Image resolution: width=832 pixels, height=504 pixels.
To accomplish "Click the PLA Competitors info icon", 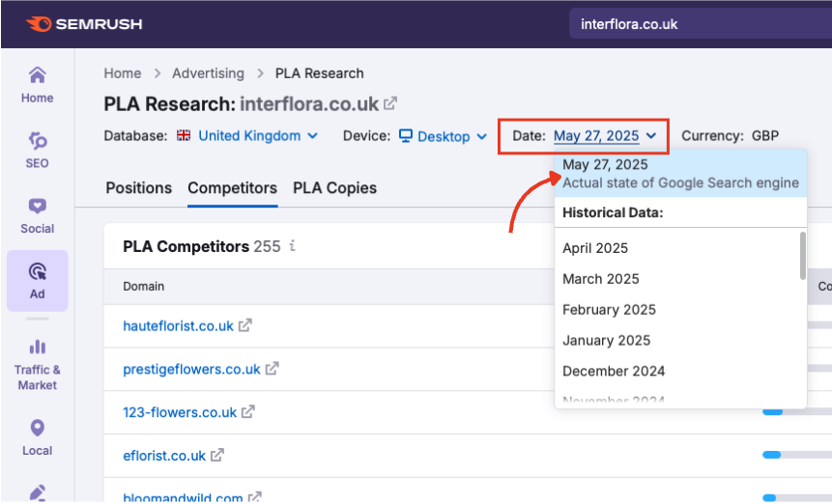I will coord(292,246).
